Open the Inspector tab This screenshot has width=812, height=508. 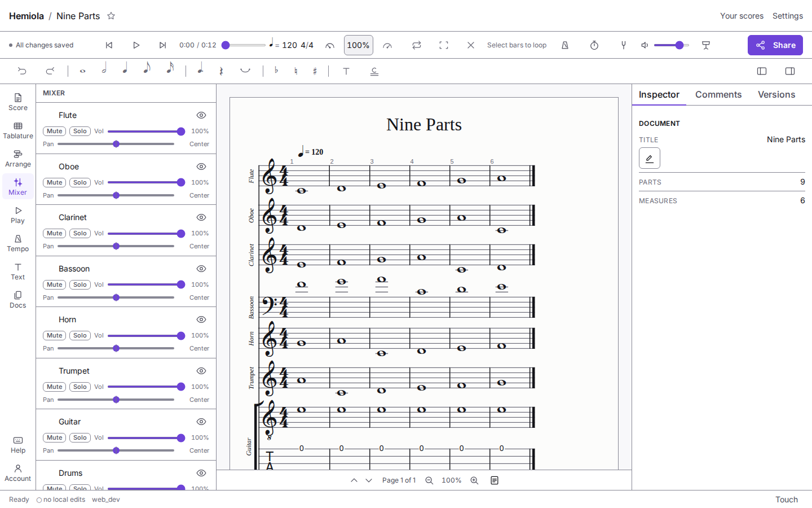[x=659, y=95]
